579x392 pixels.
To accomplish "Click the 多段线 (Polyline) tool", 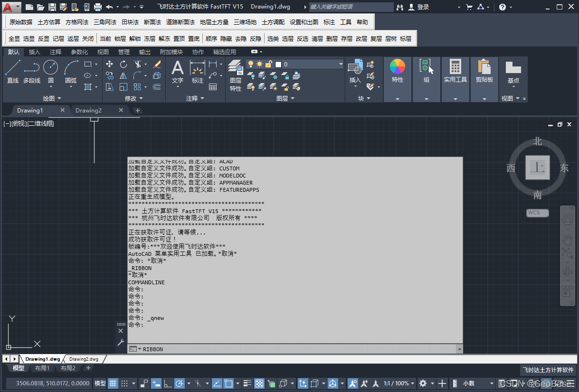I will point(32,71).
